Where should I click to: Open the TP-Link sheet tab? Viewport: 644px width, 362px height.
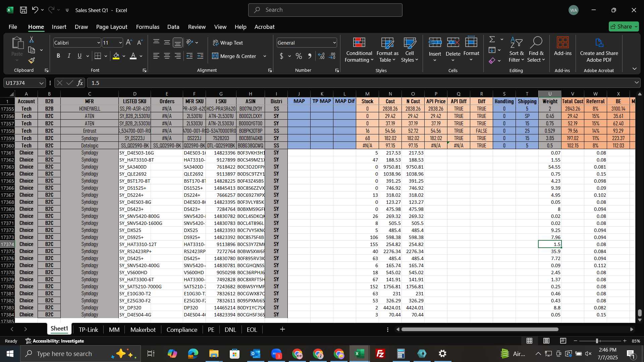(x=89, y=329)
